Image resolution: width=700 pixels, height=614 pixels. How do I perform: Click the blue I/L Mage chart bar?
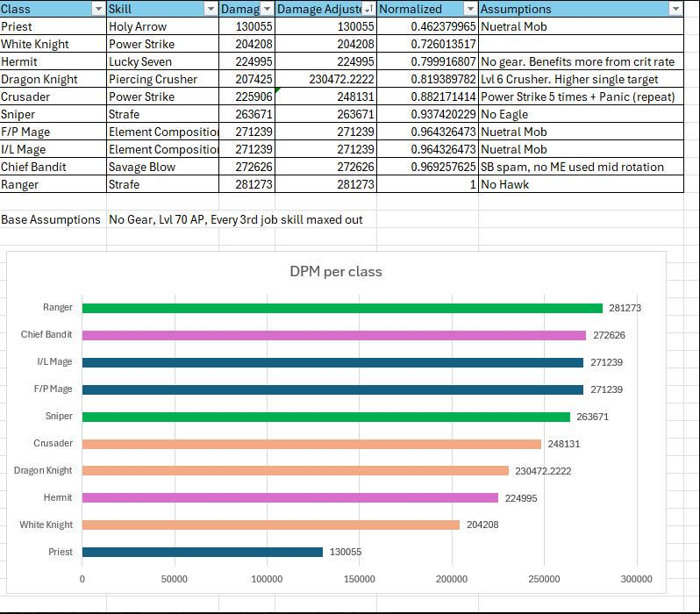point(332,362)
